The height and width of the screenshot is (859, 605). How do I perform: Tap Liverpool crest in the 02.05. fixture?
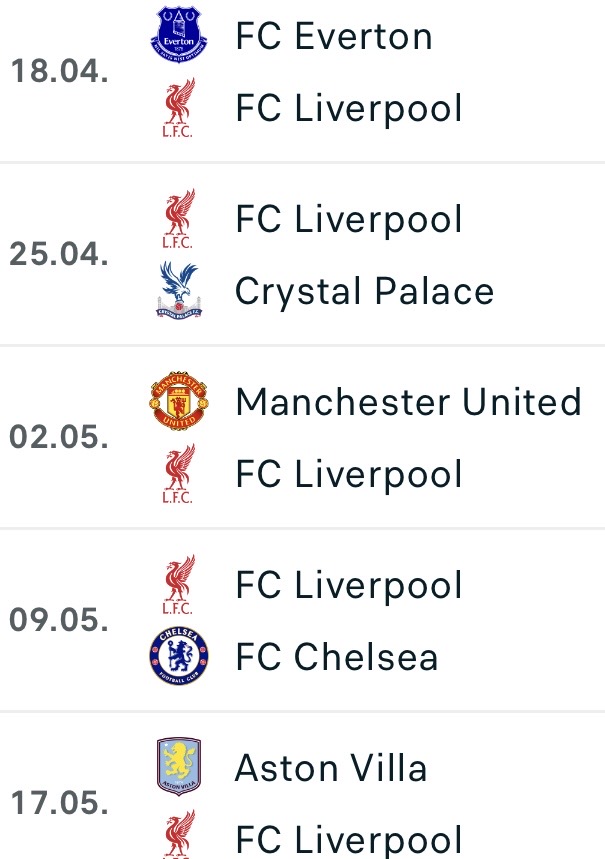(179, 475)
